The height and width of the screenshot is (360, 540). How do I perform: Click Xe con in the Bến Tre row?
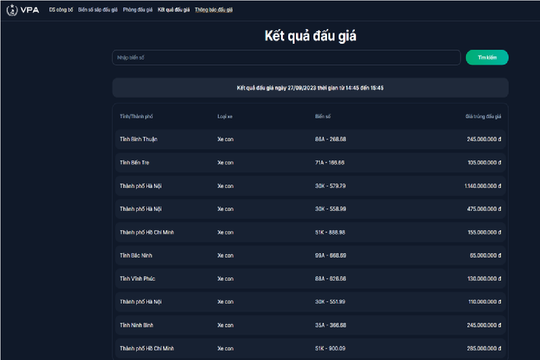click(226, 163)
